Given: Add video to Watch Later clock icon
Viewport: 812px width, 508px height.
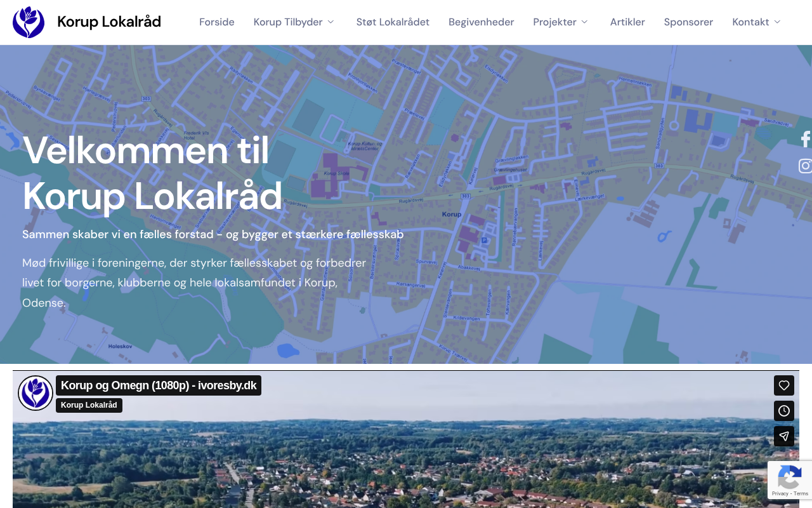Looking at the screenshot, I should point(784,411).
